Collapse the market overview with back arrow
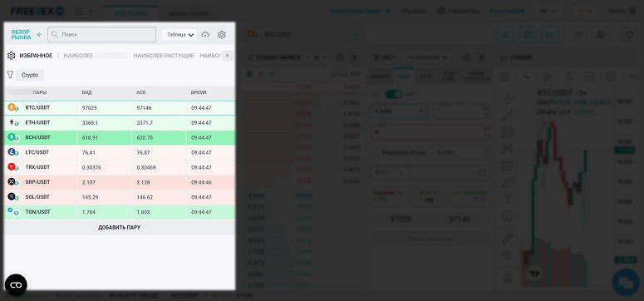This screenshot has height=301, width=644. [x=39, y=35]
